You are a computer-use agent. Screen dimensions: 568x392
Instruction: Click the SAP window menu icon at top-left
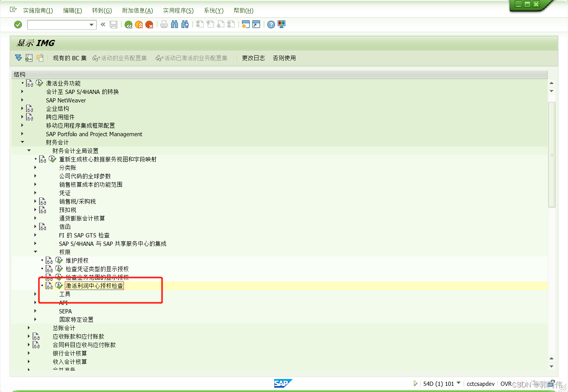pos(13,10)
